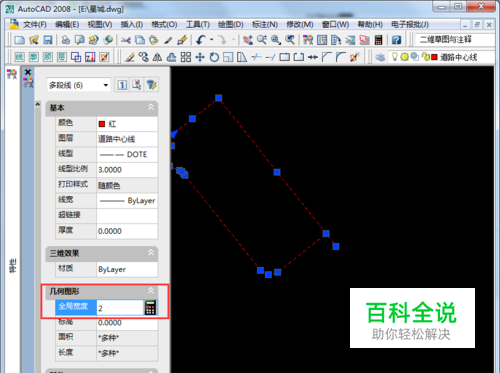Click the Open file icon
500x373 pixels.
point(34,40)
